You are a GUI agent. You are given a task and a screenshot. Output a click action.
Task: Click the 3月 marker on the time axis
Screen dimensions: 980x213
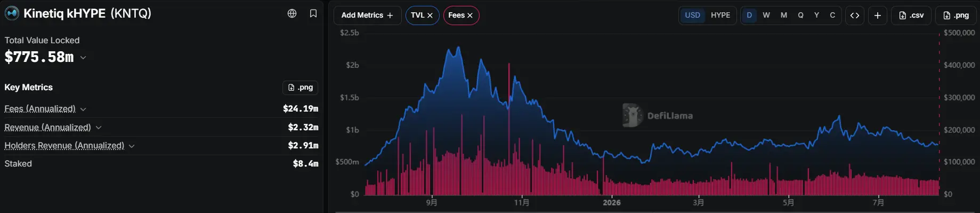pos(699,203)
